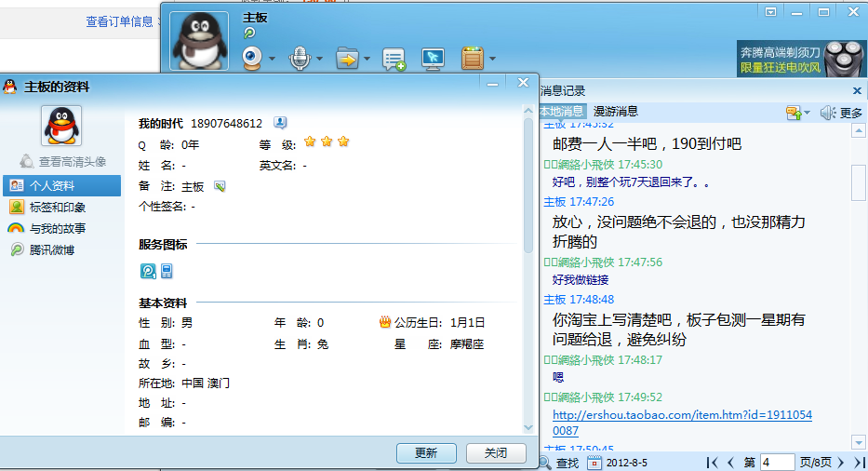Click the 更新 button
Viewport: 868px width, 471px height.
426,453
